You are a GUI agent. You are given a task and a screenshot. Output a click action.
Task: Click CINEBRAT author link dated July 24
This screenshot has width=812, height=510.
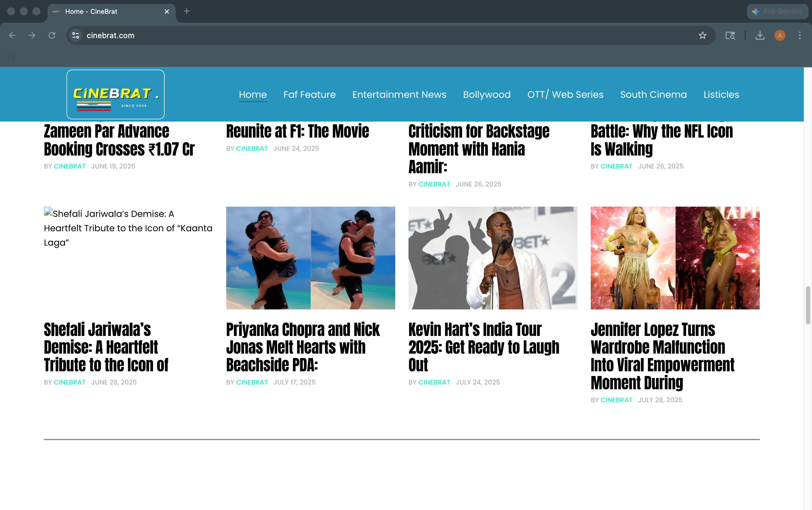[434, 382]
